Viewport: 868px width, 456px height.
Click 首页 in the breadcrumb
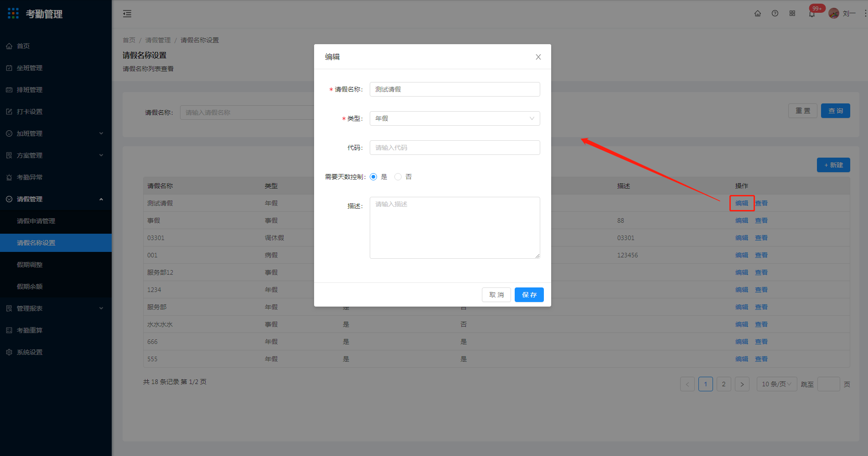coord(129,40)
